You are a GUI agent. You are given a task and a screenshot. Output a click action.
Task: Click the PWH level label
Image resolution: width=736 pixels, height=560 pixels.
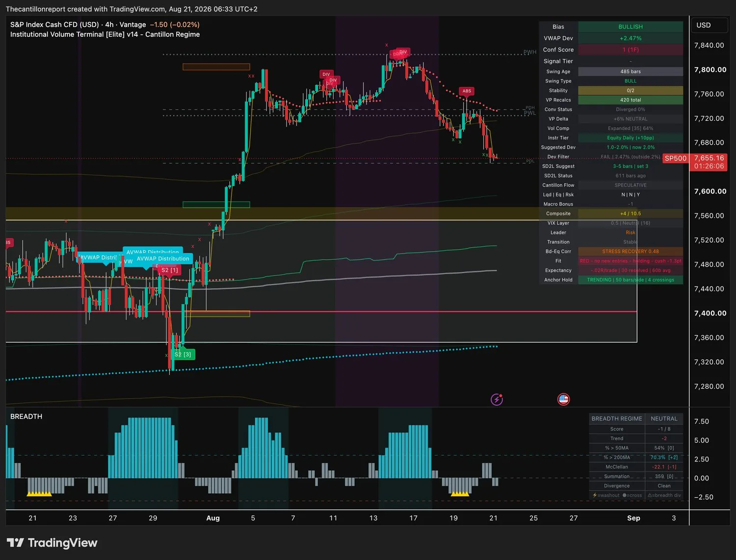tap(530, 52)
